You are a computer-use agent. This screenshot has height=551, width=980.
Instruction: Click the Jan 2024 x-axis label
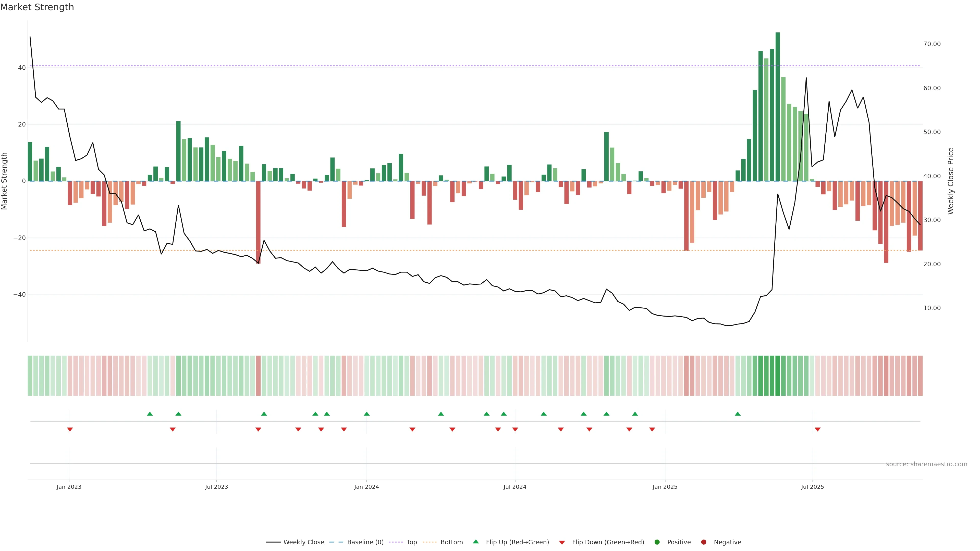tap(366, 487)
